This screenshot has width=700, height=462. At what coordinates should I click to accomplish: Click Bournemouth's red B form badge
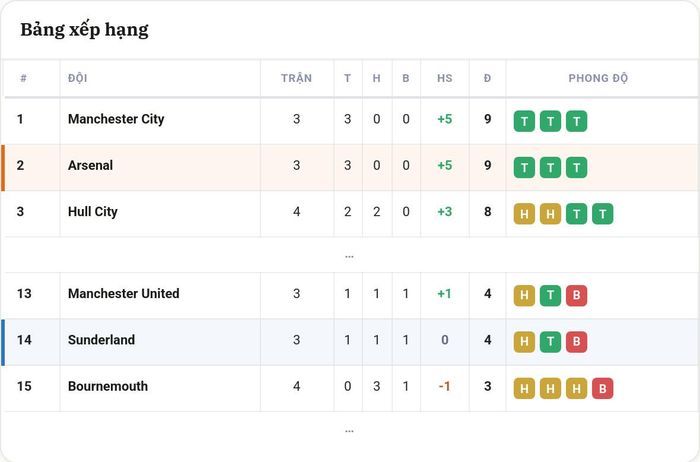(603, 388)
